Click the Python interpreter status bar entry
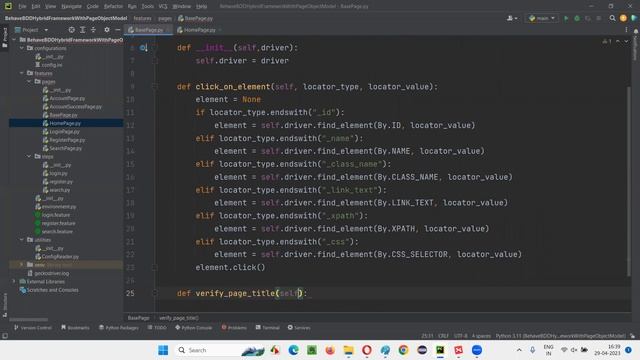The height and width of the screenshot is (360, 640). point(560,336)
